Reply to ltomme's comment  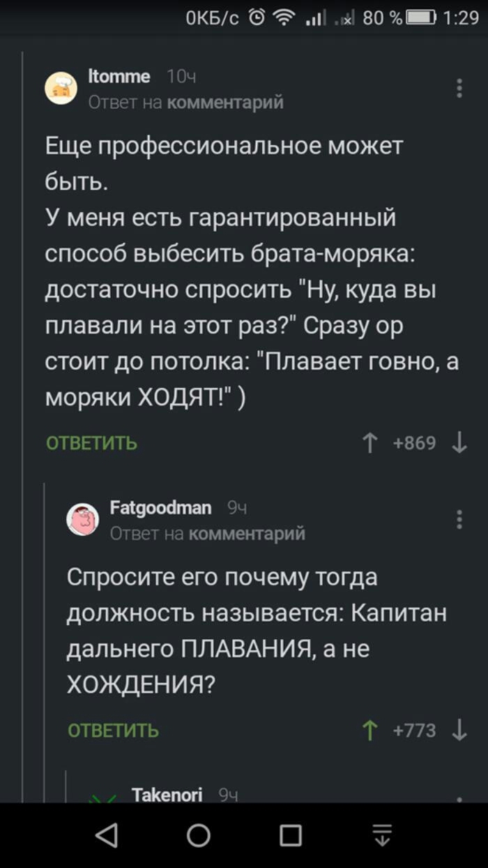coord(91,443)
